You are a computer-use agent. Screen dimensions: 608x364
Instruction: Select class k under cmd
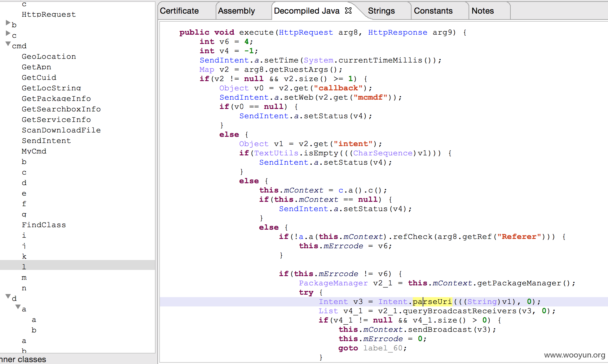point(24,256)
